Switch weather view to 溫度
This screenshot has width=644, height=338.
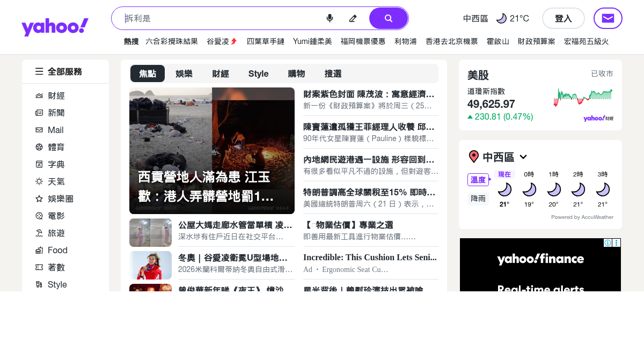click(478, 180)
